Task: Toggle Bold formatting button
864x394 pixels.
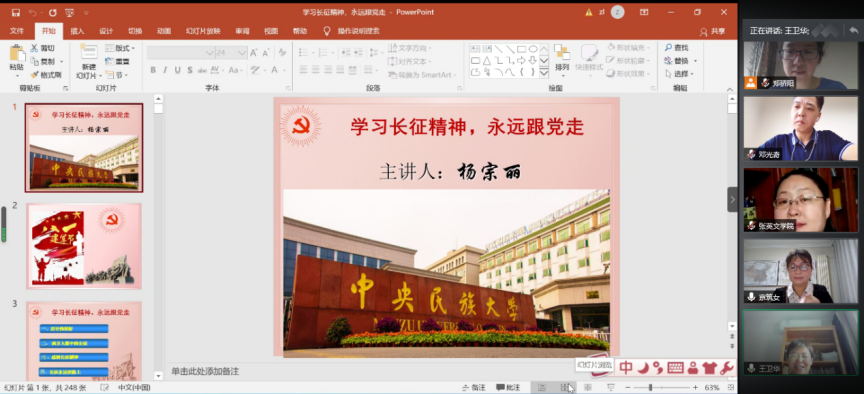Action: pos(153,70)
